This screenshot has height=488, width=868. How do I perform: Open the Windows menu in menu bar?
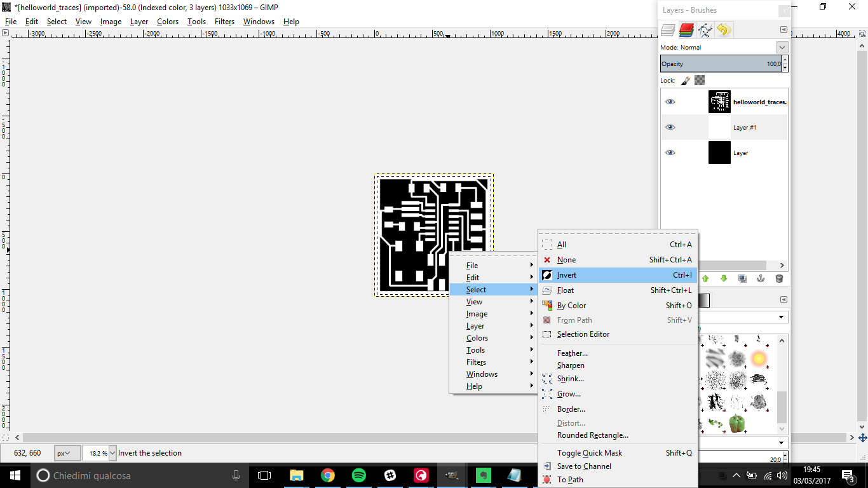259,22
